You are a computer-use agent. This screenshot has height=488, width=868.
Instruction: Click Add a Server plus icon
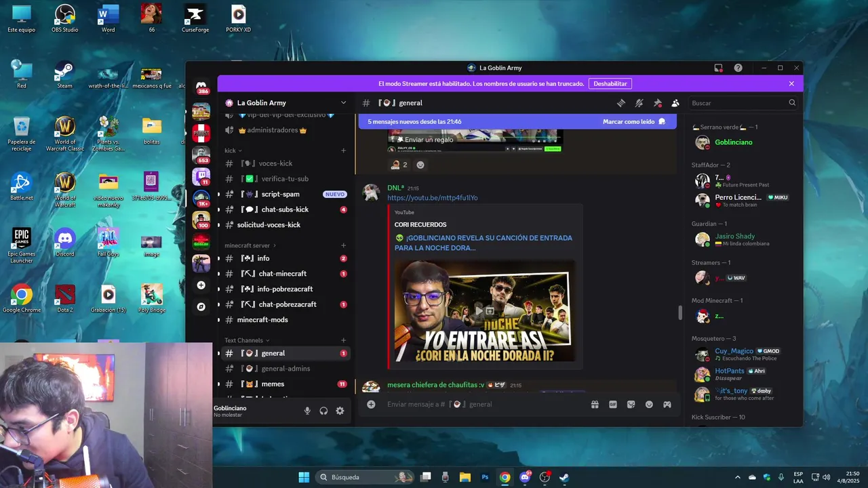pos(201,285)
